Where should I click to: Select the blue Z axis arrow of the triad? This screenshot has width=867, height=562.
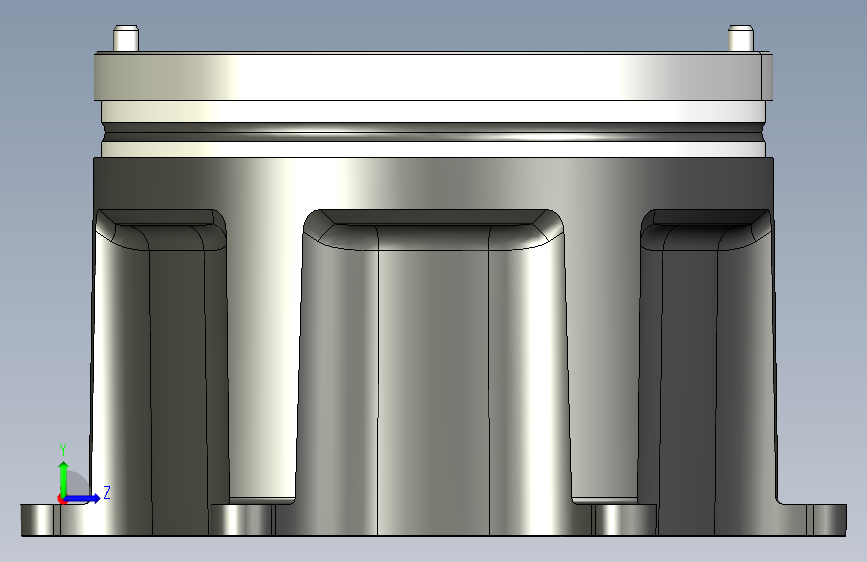[82, 498]
